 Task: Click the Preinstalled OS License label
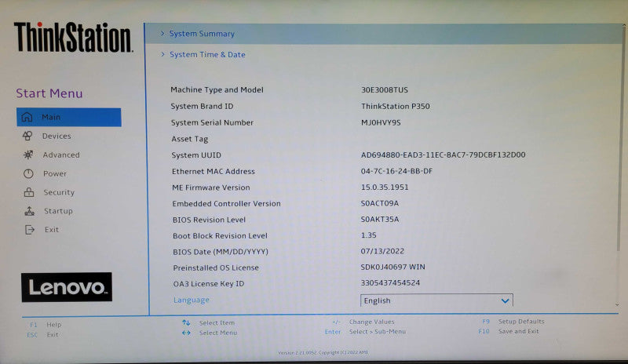216,268
